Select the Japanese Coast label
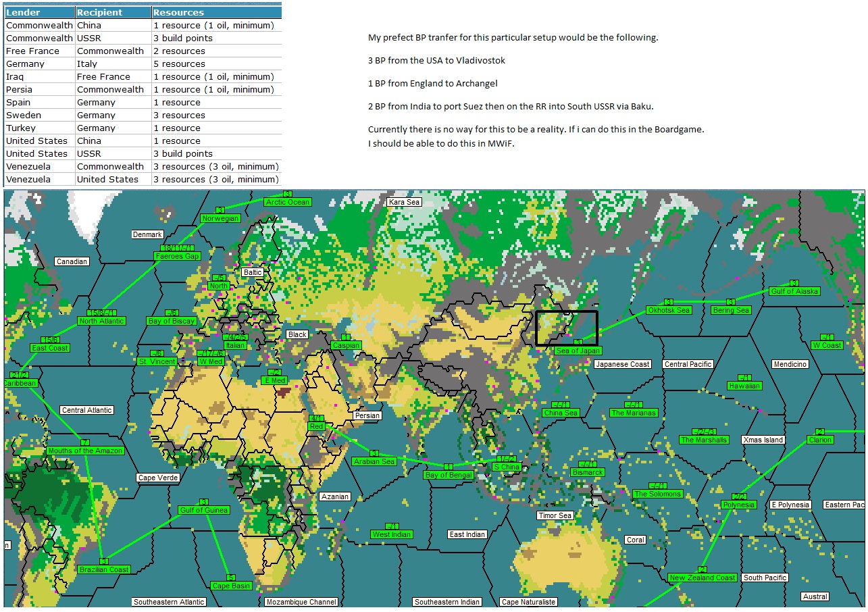This screenshot has height=612, width=868. pyautogui.click(x=622, y=364)
